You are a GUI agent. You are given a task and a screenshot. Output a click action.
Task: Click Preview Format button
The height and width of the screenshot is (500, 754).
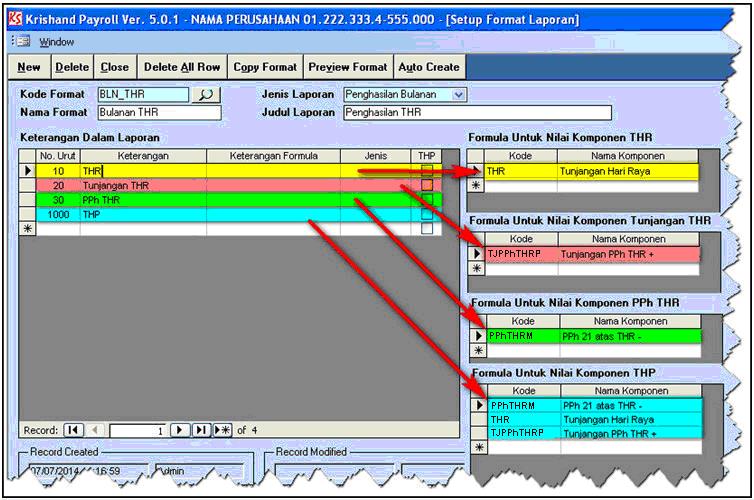tap(348, 67)
